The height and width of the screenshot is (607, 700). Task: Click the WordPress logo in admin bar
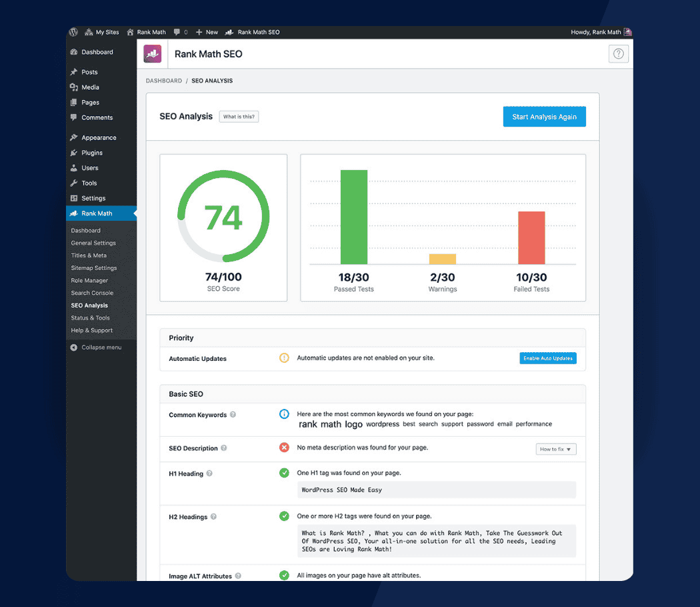point(74,32)
